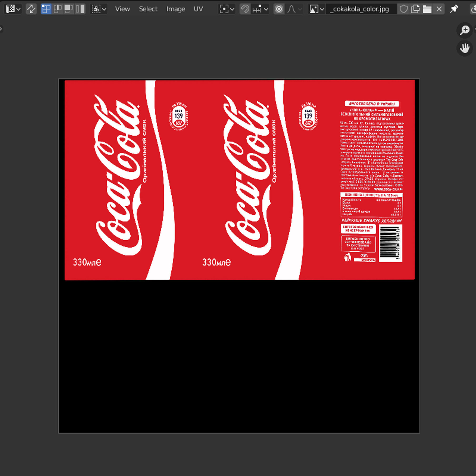Click the _cokakola_color.jpg image name field
This screenshot has width=476, height=476.
tap(361, 9)
